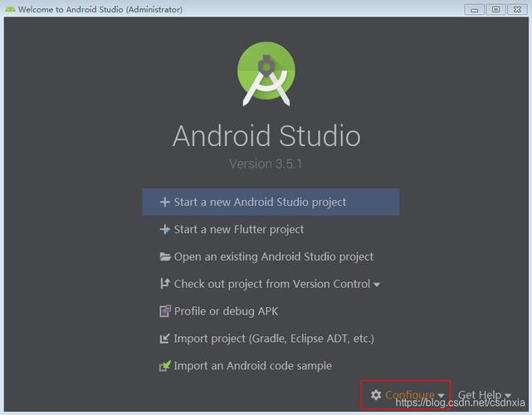Click the Configure gear icon
532x415 pixels.
[376, 395]
